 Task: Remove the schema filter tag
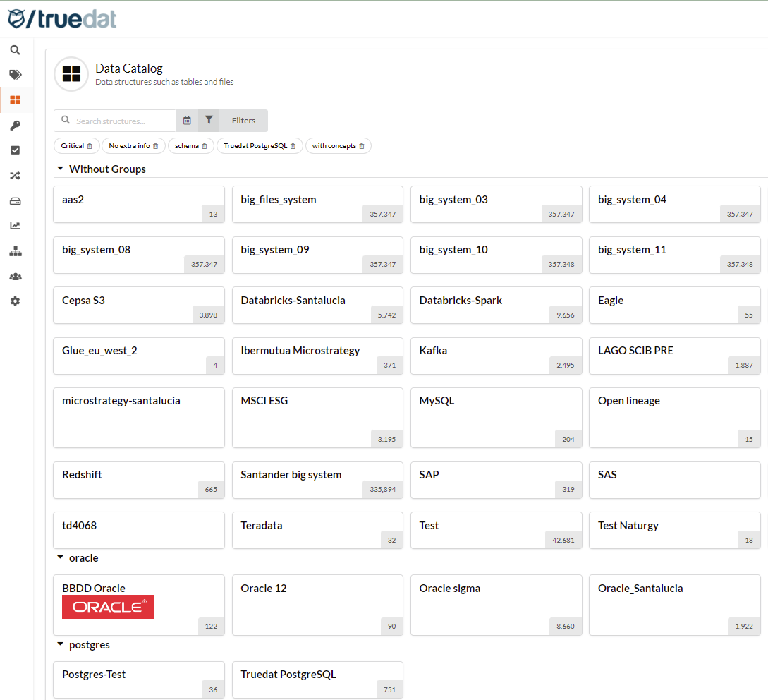tap(205, 146)
